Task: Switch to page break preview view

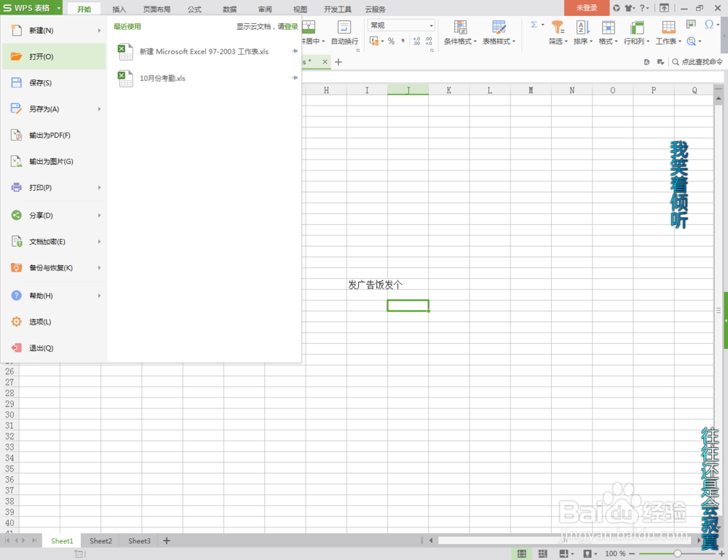Action: (x=542, y=553)
